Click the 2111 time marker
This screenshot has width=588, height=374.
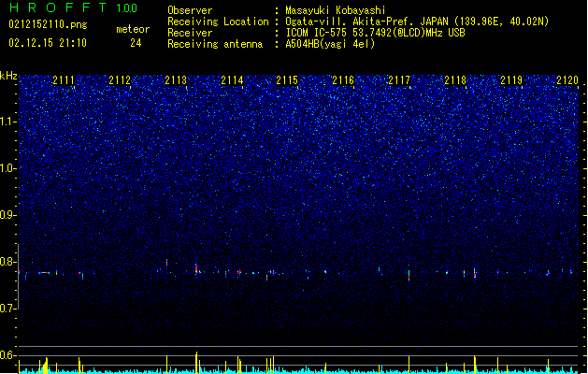[64, 80]
